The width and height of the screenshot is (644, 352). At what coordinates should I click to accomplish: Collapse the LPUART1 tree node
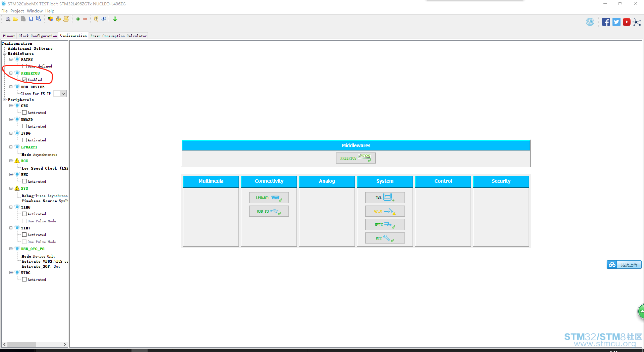[x=11, y=147]
